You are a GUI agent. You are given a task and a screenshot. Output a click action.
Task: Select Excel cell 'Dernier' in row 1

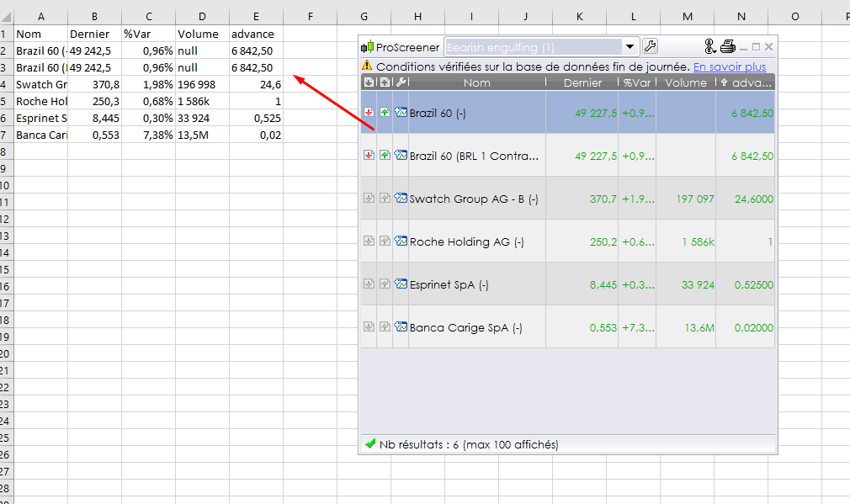pyautogui.click(x=94, y=34)
